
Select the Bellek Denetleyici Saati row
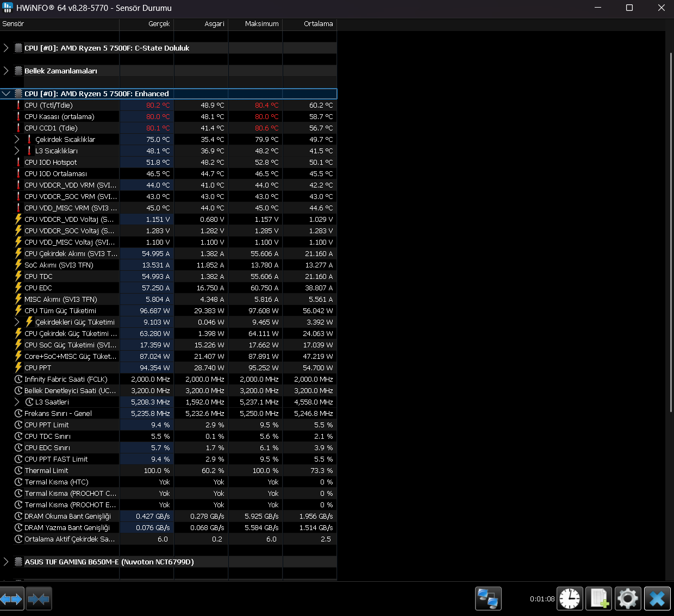click(x=168, y=391)
